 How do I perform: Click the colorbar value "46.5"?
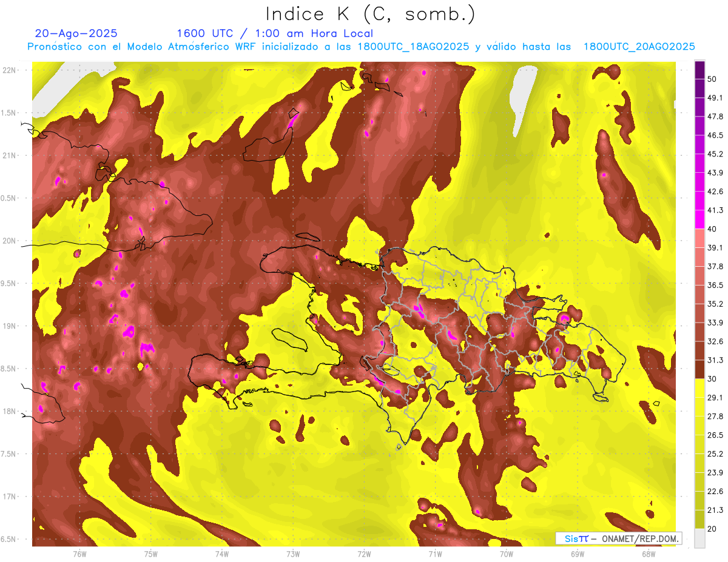coord(715,135)
